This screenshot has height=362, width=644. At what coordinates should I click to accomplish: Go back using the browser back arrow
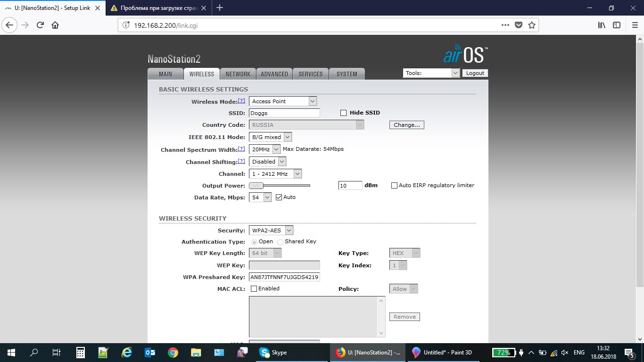coord(10,25)
